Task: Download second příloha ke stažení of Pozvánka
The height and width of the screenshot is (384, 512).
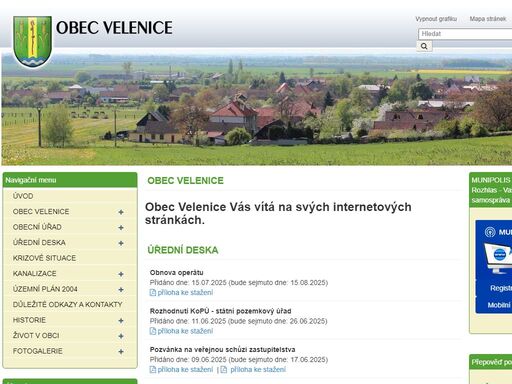Action: [x=258, y=369]
